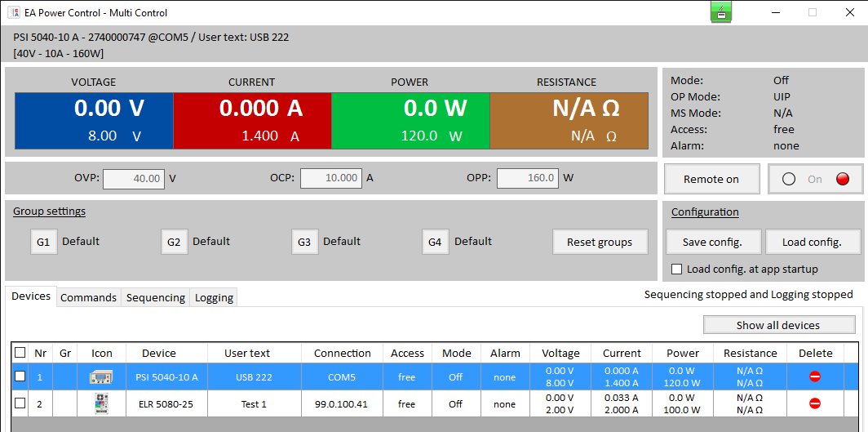Viewport: 868px width, 432px height.
Task: Click the 99.0.100.41 connection cell
Action: [x=342, y=404]
